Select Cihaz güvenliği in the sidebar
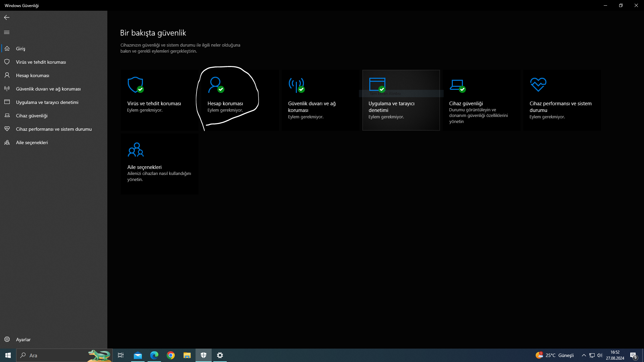 coord(32,116)
